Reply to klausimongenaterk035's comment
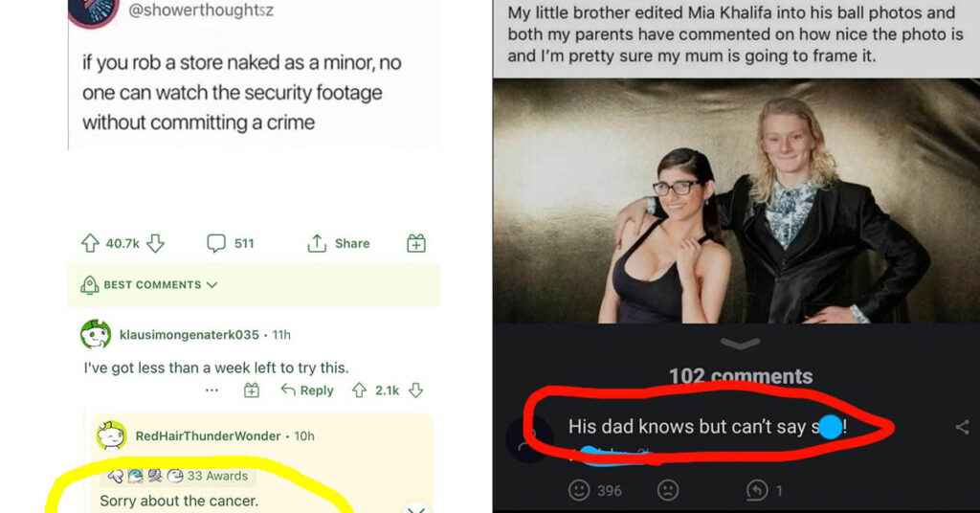The width and height of the screenshot is (980, 513). [307, 390]
